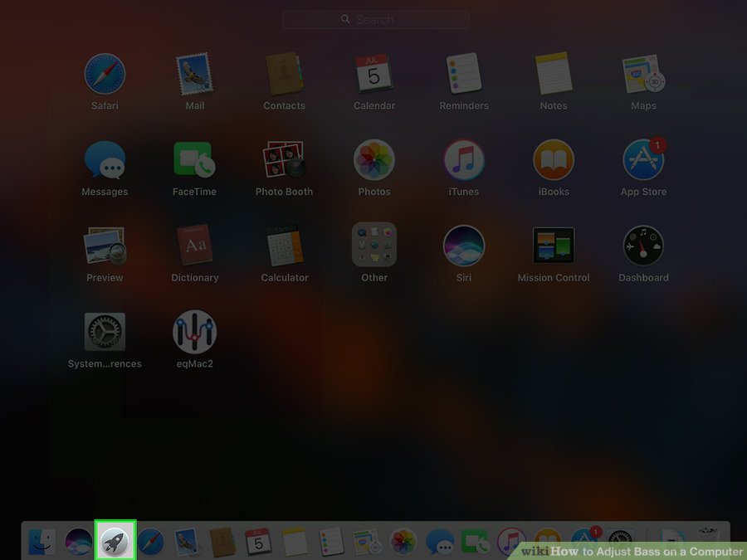Open the Photos app in Launchpad

pos(374,159)
